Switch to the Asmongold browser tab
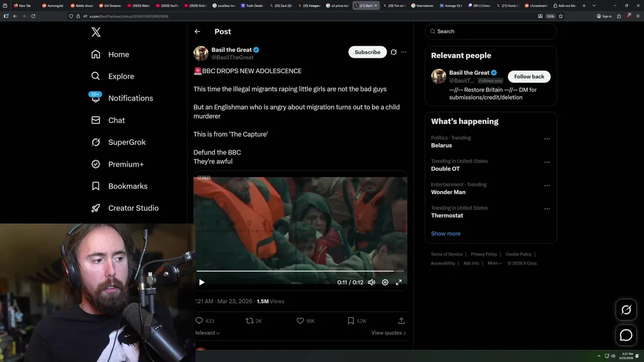644x362 pixels. [x=53, y=6]
